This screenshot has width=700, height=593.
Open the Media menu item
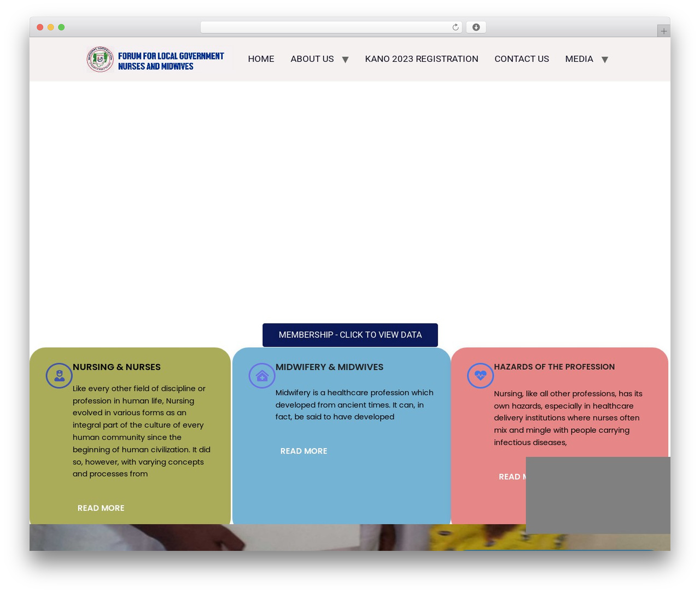[579, 59]
